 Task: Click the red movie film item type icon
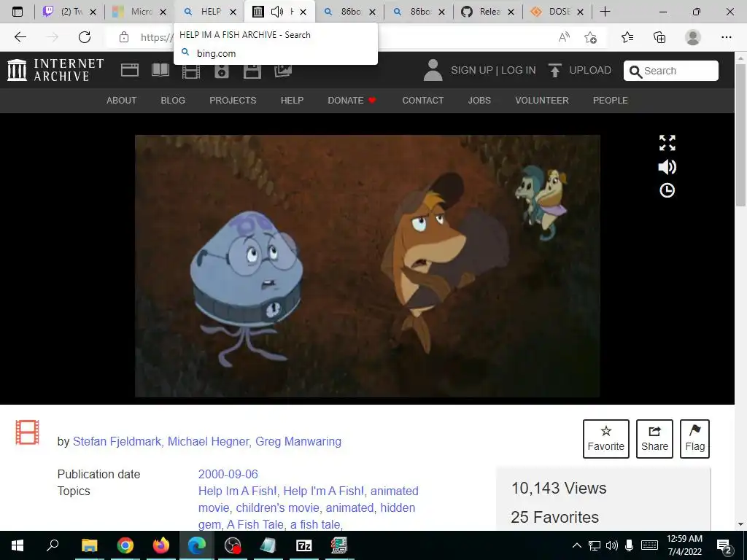pos(27,432)
